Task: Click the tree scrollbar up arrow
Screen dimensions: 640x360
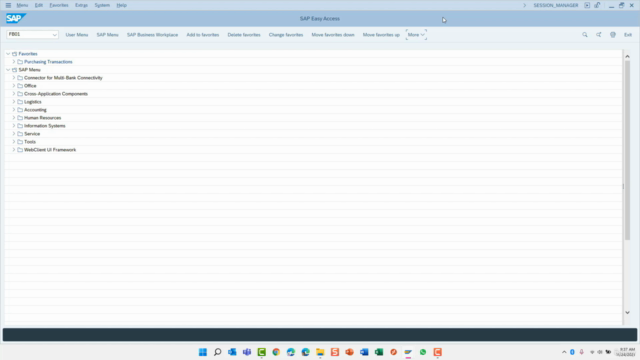Action: [627, 57]
